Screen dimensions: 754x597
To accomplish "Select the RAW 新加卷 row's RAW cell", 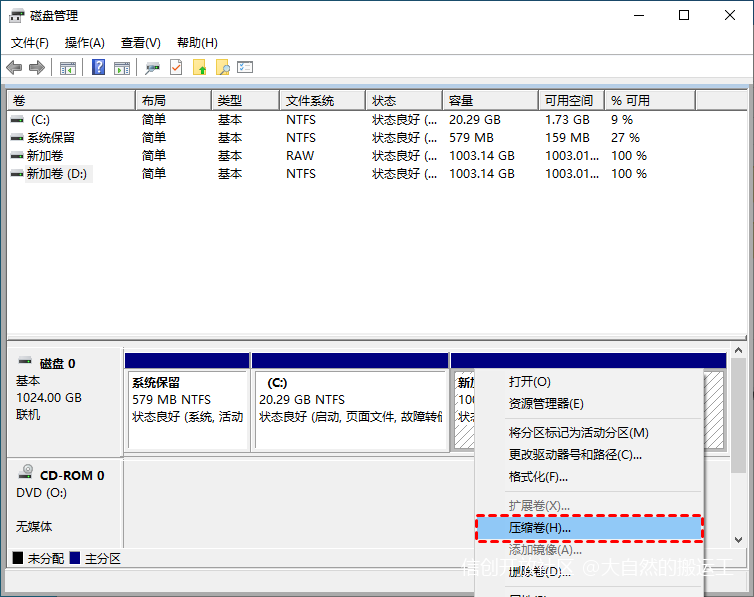I will click(x=300, y=156).
